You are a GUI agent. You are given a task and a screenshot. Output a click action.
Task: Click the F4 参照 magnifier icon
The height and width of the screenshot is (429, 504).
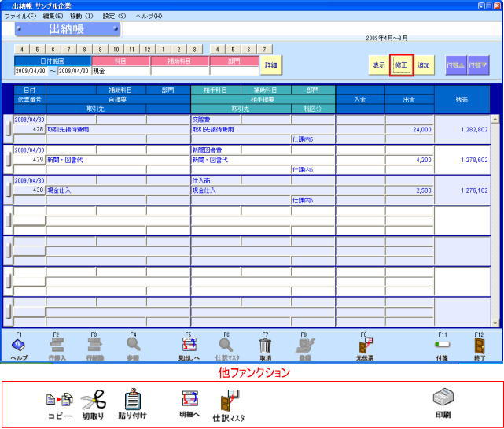coord(133,345)
